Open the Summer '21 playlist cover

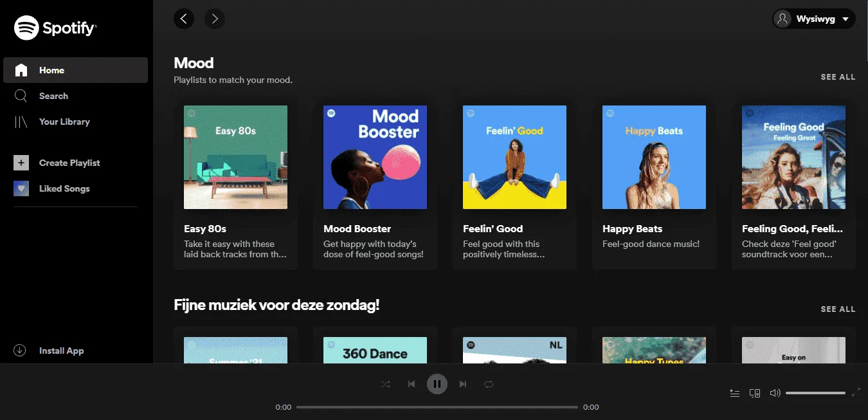pyautogui.click(x=235, y=351)
